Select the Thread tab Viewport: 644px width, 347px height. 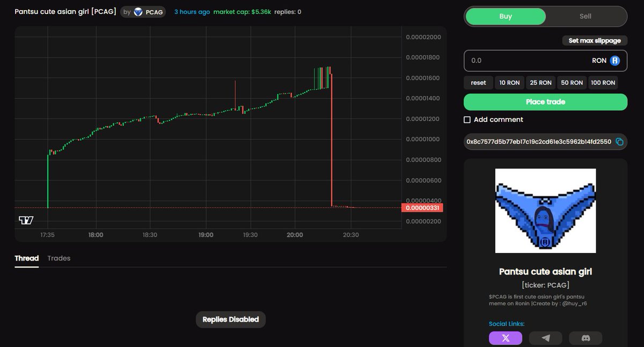coord(26,258)
